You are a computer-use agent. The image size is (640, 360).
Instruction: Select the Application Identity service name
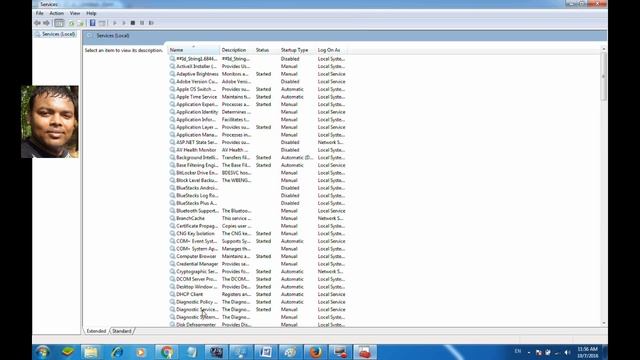coord(197,112)
